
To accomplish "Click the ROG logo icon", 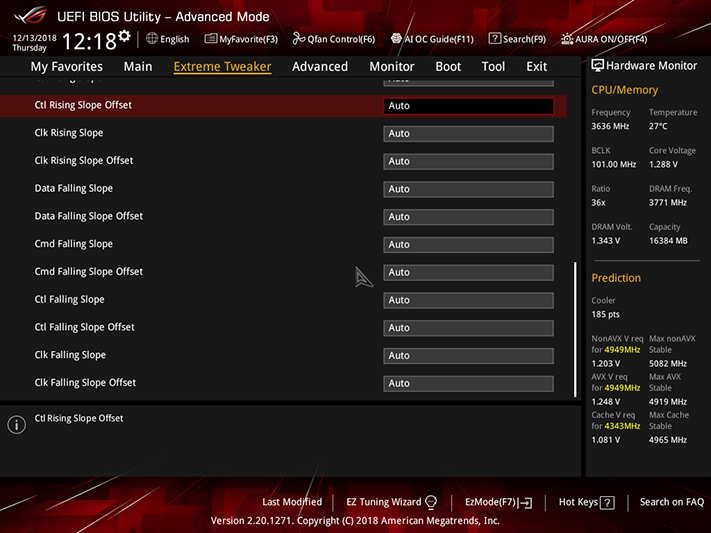I will 30,16.
